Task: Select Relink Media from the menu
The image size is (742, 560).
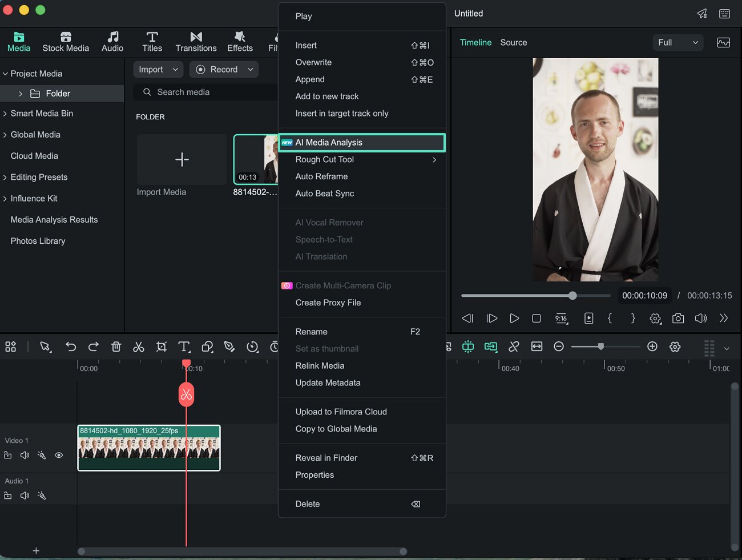Action: [x=362, y=366]
